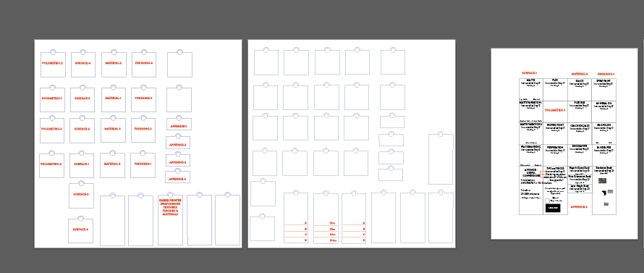Viewport: 644px width, 273px height.
Task: Select the SURFACE-5 tag label
Action: tap(81, 195)
